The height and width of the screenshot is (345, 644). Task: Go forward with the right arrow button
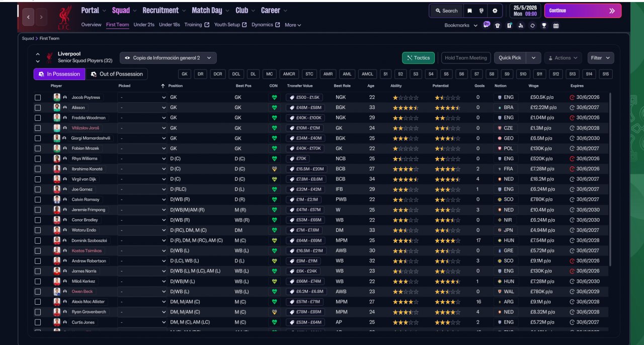tap(41, 17)
